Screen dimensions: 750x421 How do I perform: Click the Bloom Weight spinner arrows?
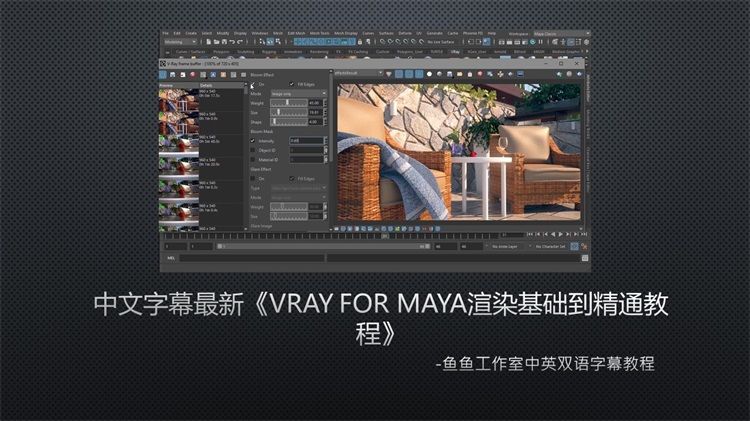tap(325, 103)
